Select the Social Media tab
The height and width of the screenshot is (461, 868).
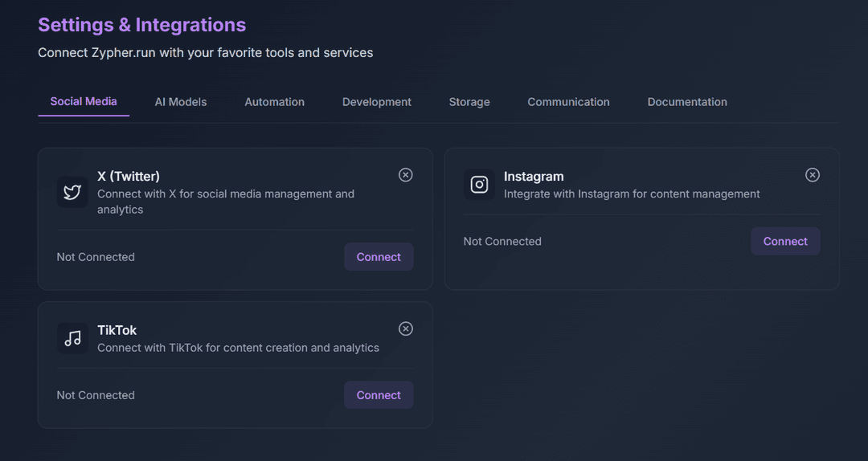tap(84, 102)
